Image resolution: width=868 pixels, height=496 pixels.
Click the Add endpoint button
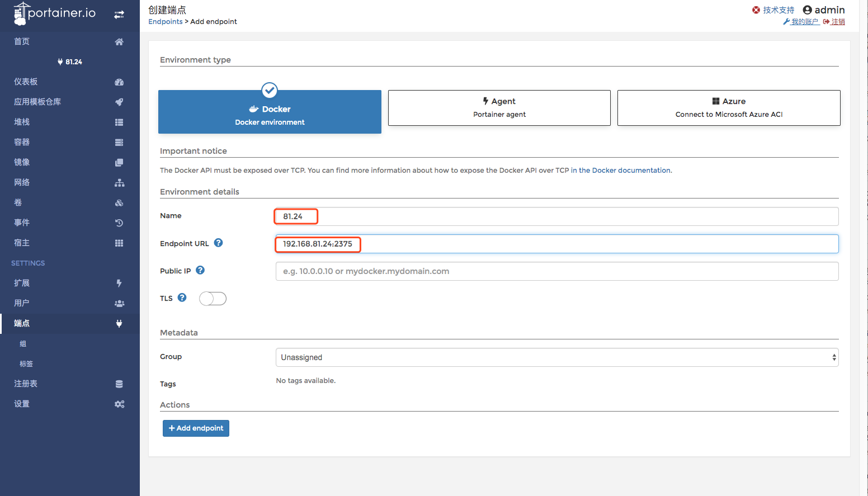[196, 428]
